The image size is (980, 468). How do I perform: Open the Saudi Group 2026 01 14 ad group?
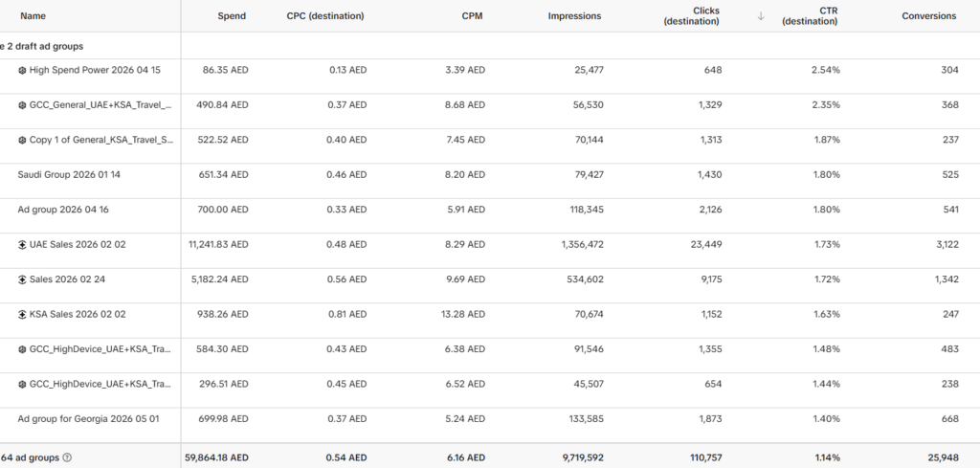pos(69,175)
